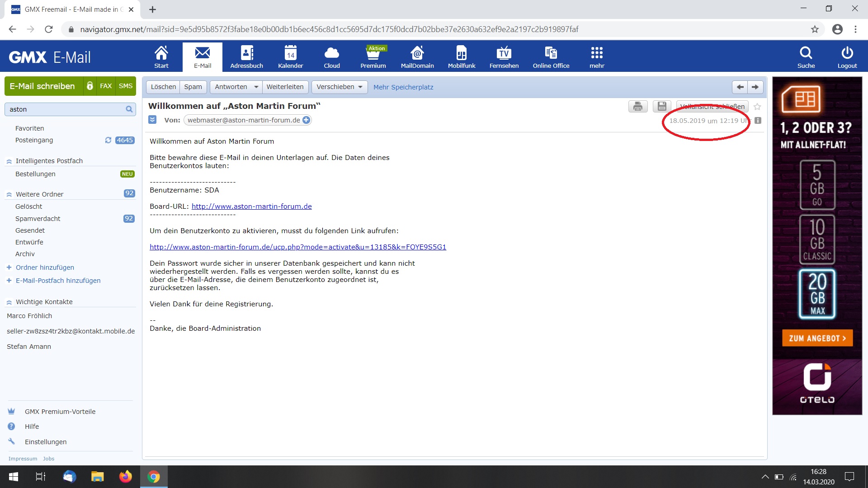
Task: Click Mehr Speicherplatz link
Action: pos(403,87)
